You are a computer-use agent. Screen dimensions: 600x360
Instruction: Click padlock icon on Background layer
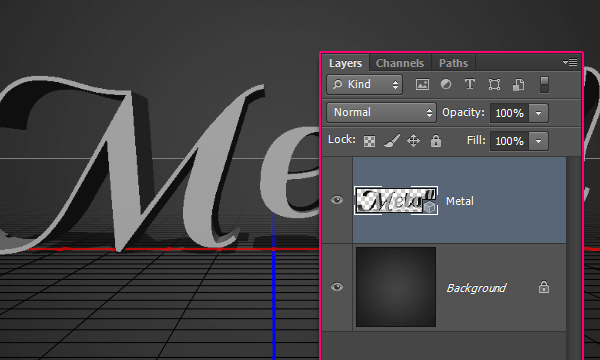(x=544, y=287)
